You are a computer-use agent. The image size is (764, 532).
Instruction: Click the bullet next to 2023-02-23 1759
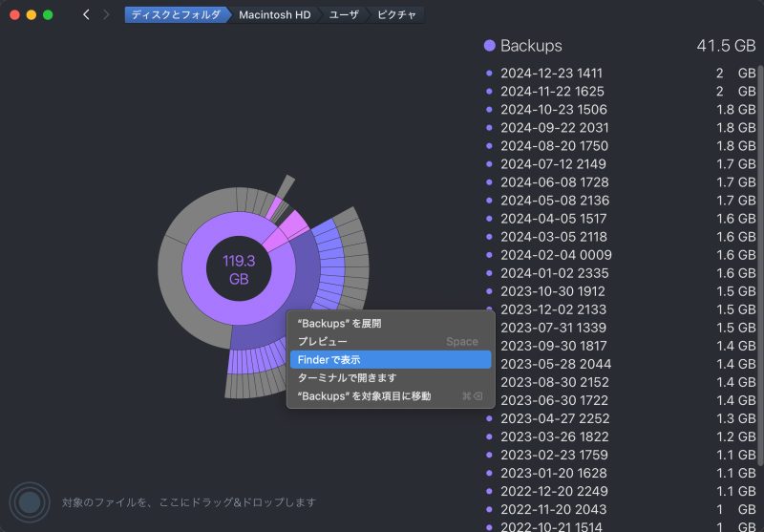click(490, 455)
